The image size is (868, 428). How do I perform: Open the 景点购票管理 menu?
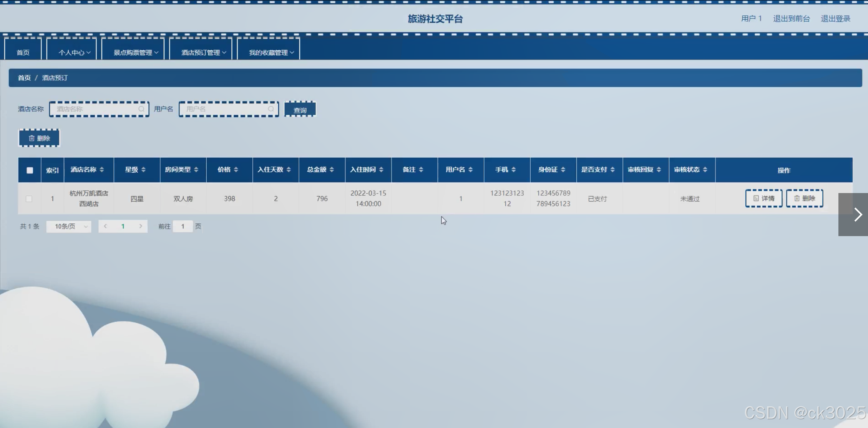(x=135, y=53)
